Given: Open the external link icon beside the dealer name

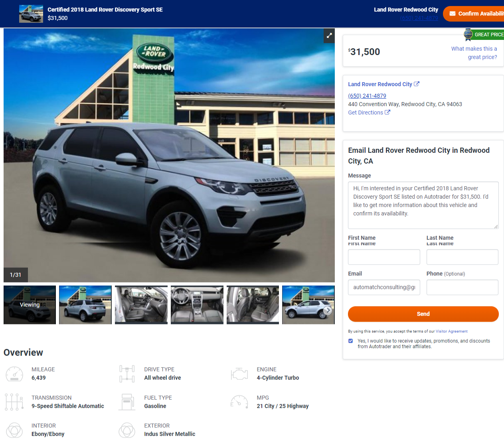Looking at the screenshot, I should point(417,84).
